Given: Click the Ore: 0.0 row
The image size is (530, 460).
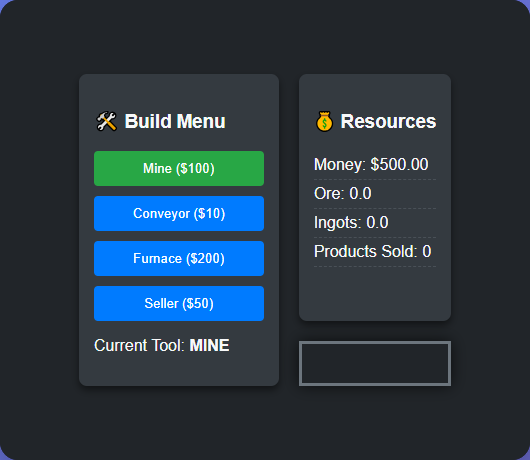Looking at the screenshot, I should click(375, 194).
